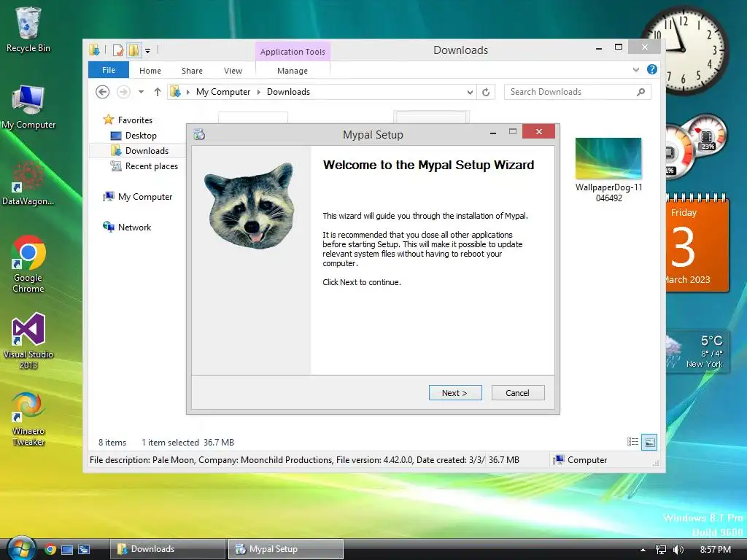Refresh the Downloads folder view

pyautogui.click(x=486, y=92)
